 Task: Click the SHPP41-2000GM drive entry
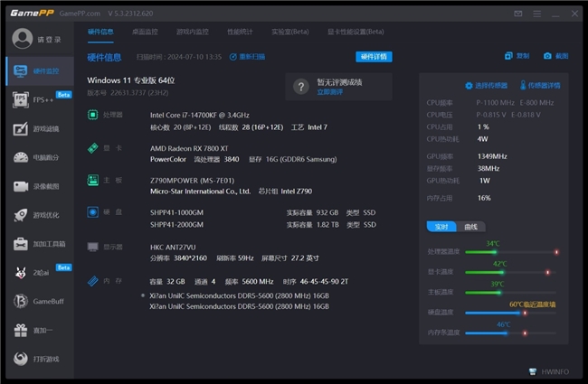click(x=176, y=225)
